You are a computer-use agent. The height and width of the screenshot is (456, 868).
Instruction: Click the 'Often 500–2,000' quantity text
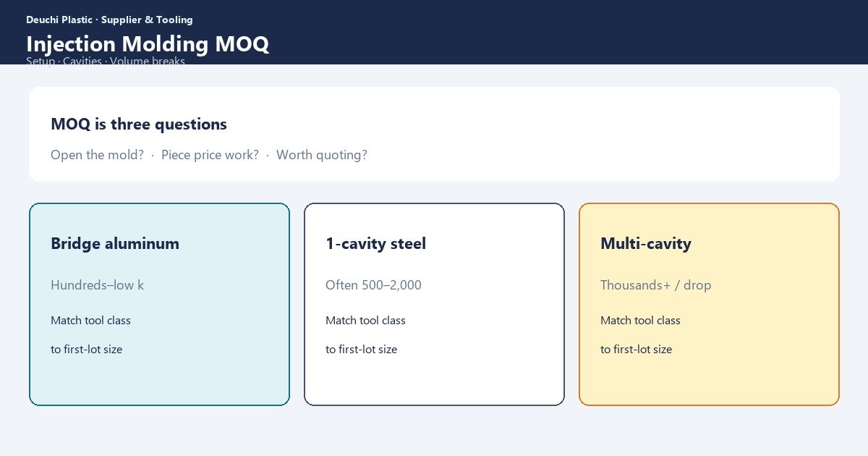(x=373, y=285)
